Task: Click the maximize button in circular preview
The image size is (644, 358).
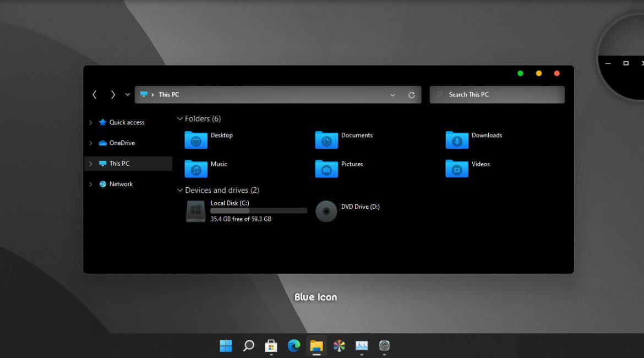Action: pyautogui.click(x=626, y=63)
